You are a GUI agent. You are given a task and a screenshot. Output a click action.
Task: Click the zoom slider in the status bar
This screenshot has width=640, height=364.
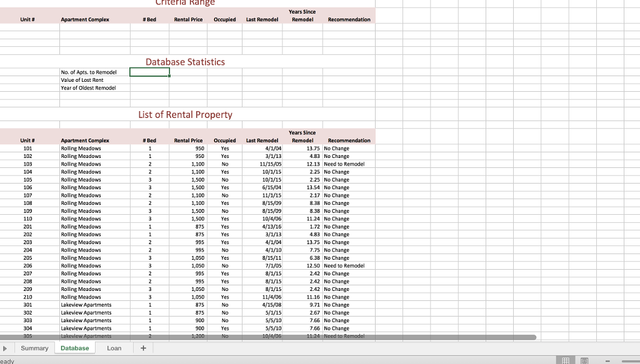tap(630, 360)
